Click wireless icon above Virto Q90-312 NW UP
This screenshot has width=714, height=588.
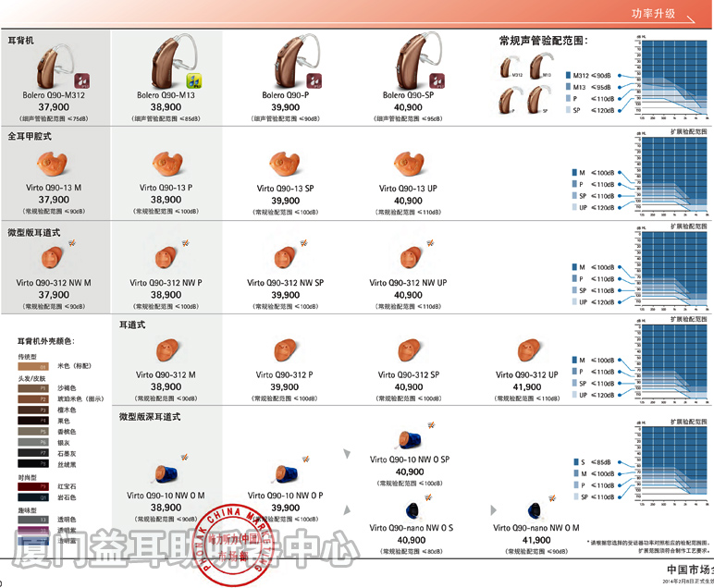[430, 243]
